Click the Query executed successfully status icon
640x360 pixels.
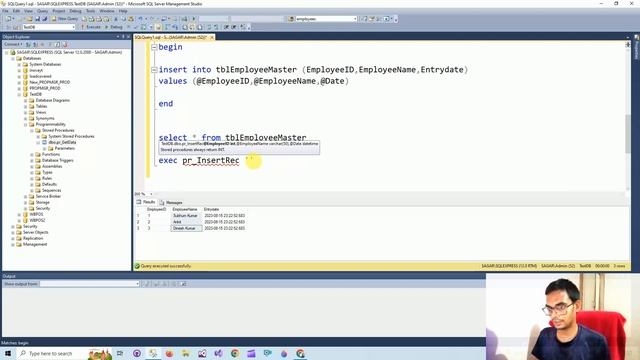pos(138,266)
